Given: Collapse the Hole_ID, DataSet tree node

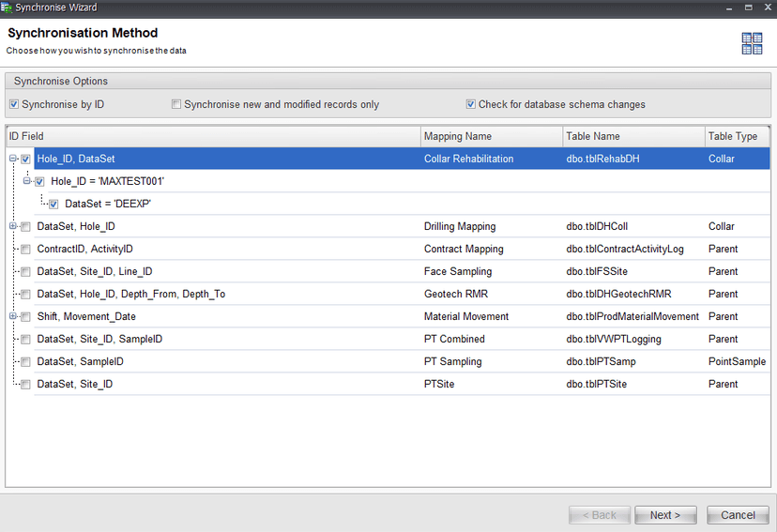Looking at the screenshot, I should coord(13,159).
